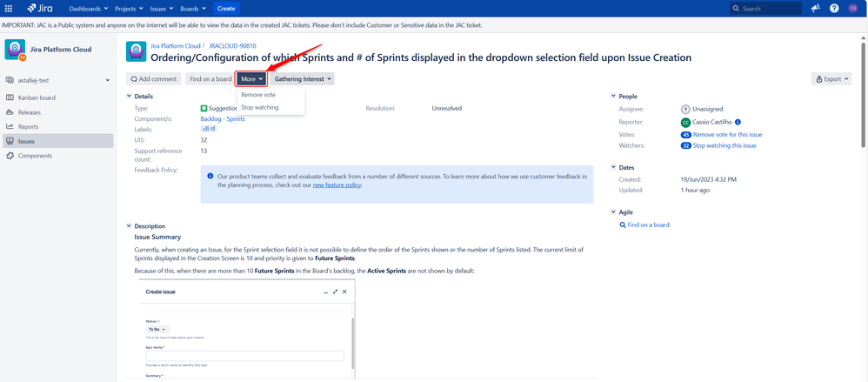The image size is (868, 382).
Task: Click the Create issue screenshot thumbnail
Action: point(247,330)
